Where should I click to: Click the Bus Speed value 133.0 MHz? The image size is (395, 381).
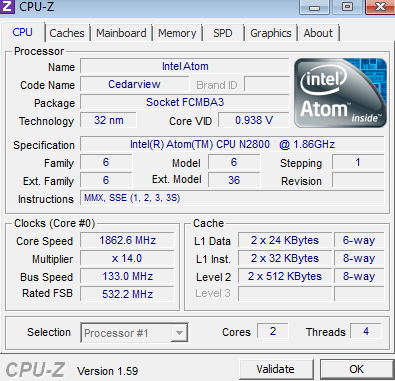[x=127, y=276]
